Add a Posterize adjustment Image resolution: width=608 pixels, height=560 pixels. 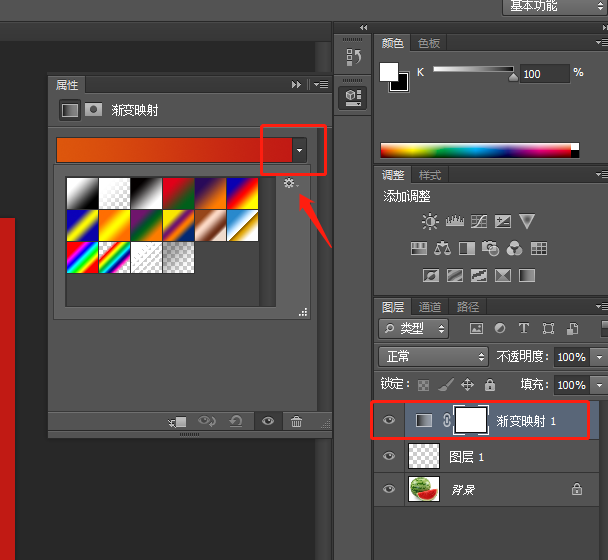click(x=455, y=276)
